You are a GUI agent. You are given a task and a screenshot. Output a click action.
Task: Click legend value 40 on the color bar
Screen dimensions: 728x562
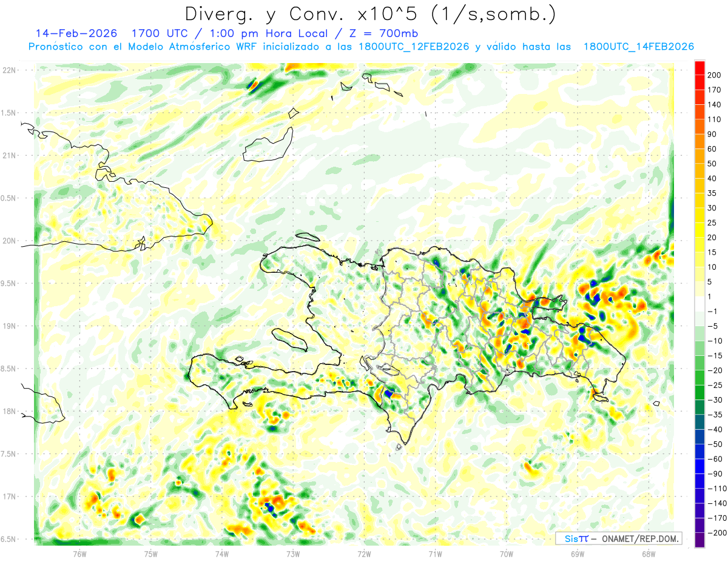(712, 178)
